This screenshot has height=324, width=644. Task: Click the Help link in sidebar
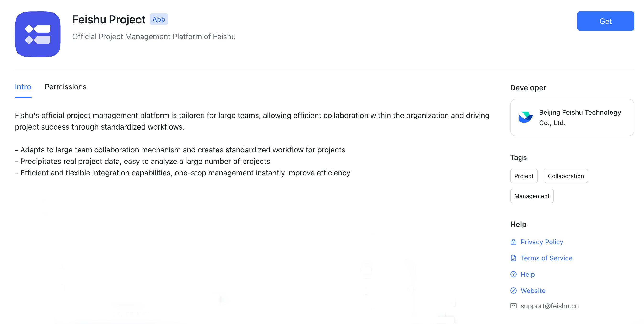coord(528,274)
